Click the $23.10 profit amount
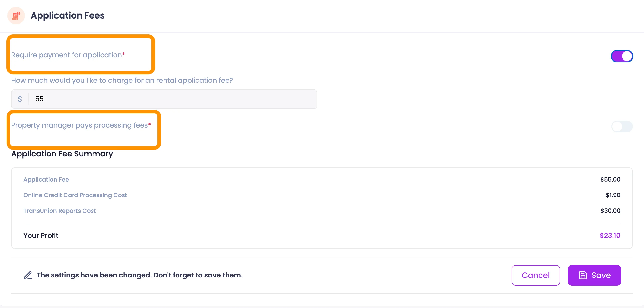The width and height of the screenshot is (644, 308). pyautogui.click(x=610, y=236)
